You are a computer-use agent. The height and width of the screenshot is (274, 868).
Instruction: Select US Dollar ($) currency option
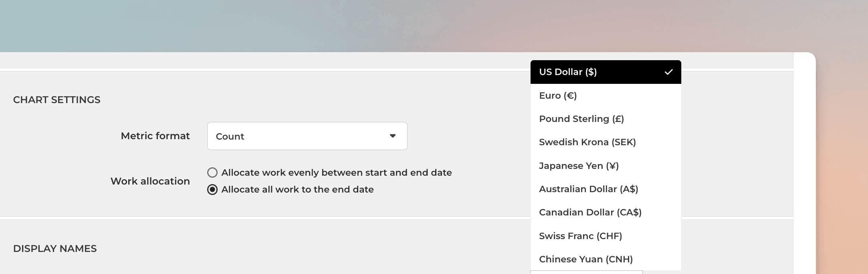coord(606,72)
